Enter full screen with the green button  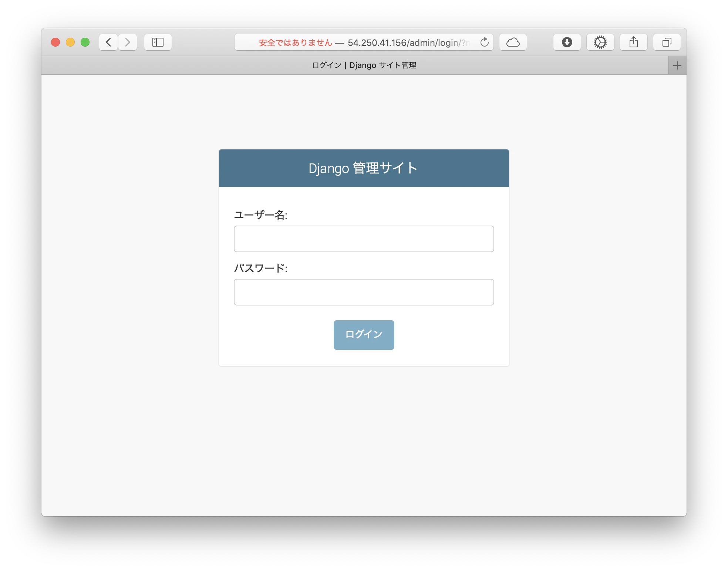click(85, 42)
